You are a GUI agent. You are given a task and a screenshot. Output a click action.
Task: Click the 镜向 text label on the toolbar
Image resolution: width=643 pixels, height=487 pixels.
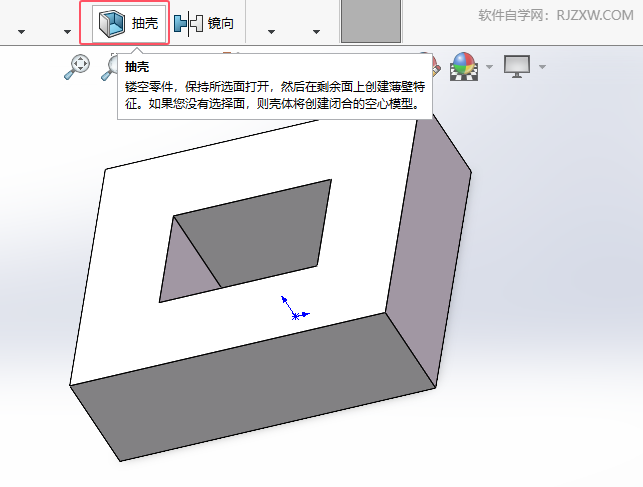(x=221, y=23)
